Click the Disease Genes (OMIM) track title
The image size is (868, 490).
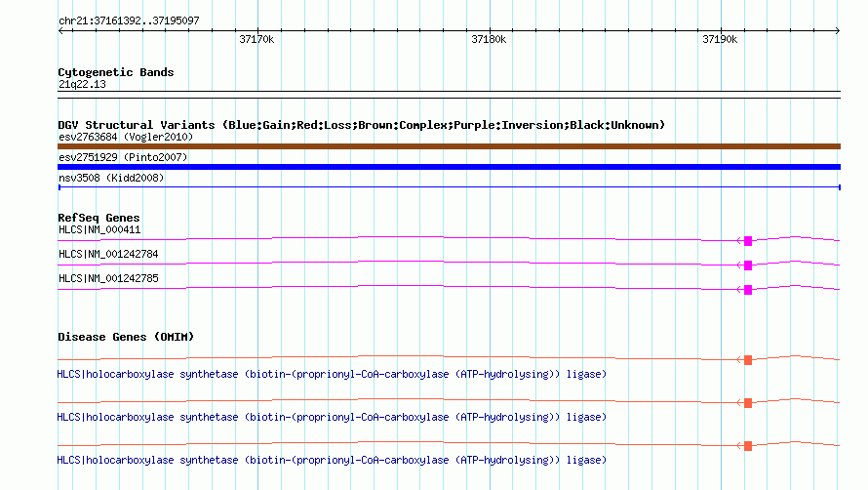click(x=126, y=337)
